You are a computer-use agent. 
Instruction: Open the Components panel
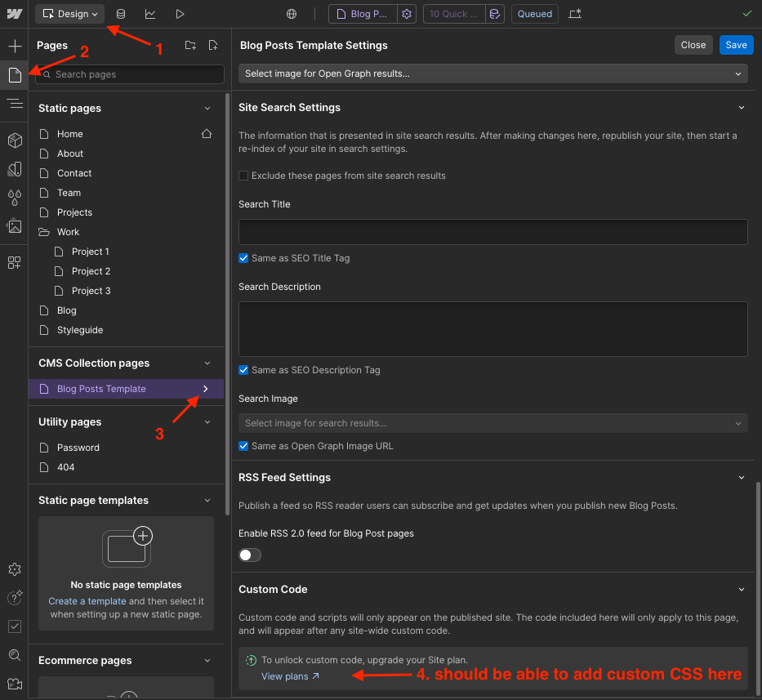(14, 140)
